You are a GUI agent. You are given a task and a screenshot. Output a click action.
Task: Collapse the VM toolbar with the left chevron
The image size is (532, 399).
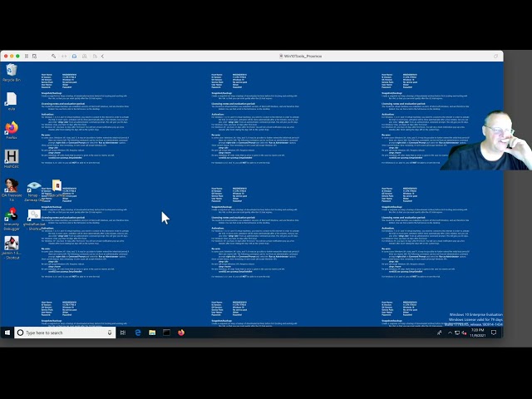(102, 56)
